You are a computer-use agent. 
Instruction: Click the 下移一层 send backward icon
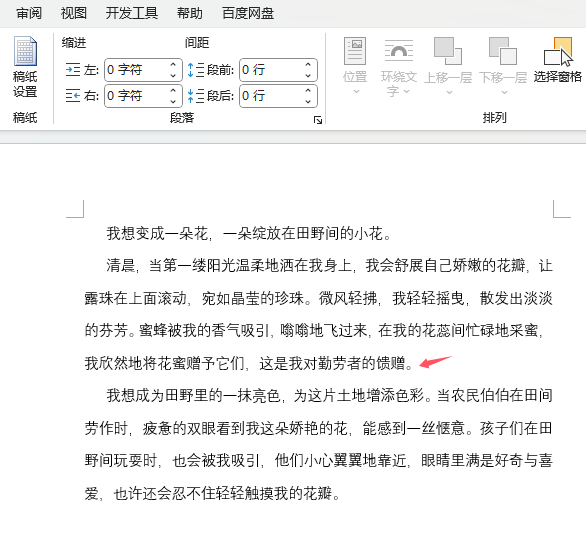tap(503, 51)
